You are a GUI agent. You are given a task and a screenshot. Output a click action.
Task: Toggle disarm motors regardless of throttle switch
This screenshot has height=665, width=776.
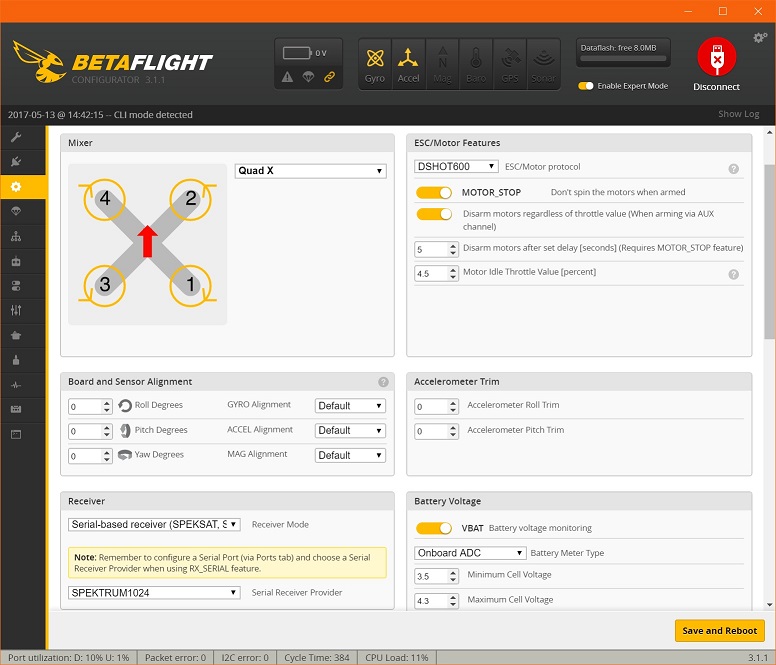coord(434,214)
